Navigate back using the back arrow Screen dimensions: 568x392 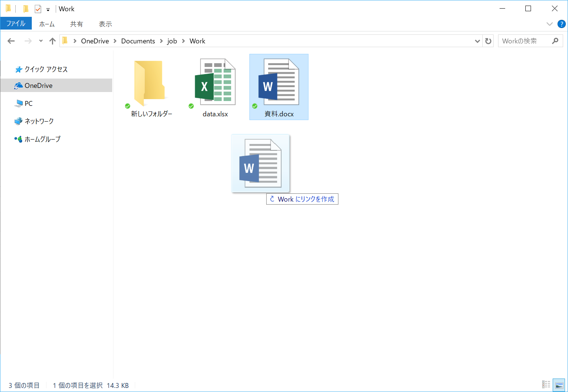point(11,41)
